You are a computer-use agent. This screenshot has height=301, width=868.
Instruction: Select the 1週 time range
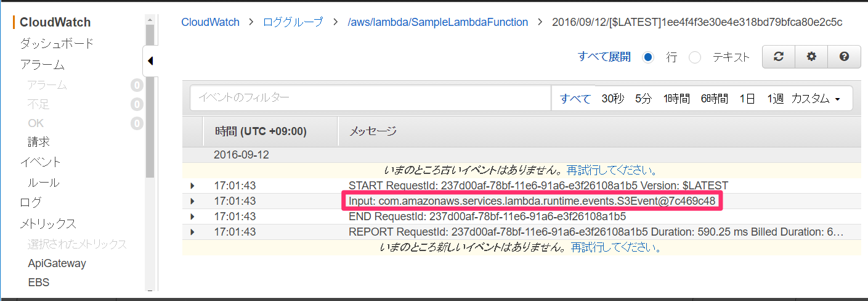point(775,99)
